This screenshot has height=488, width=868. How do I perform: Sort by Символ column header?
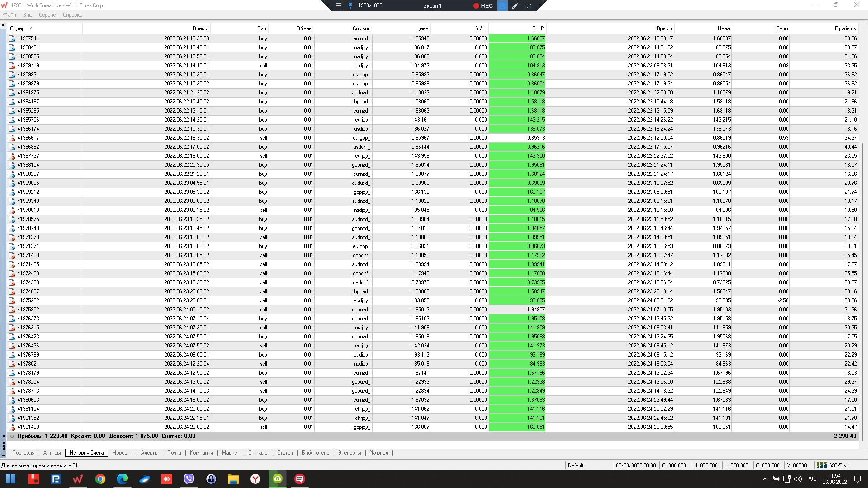click(361, 28)
